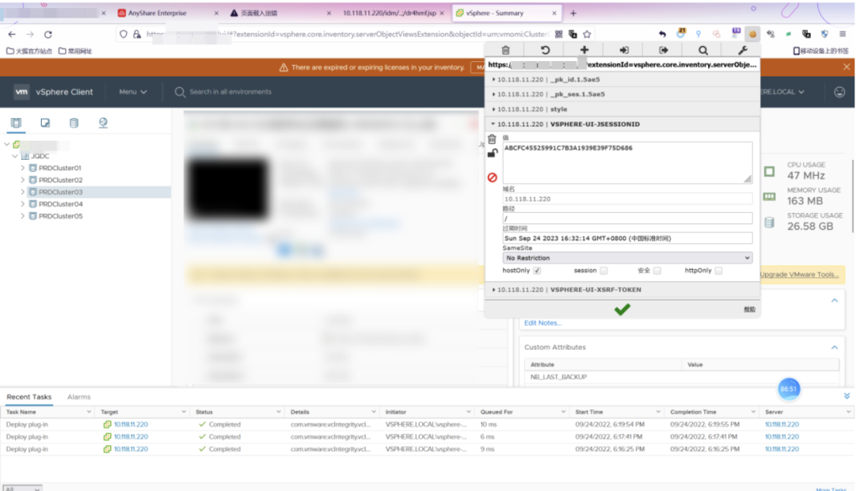
Task: Switch to the AnyShare Enterprise browser tab
Action: click(x=167, y=13)
